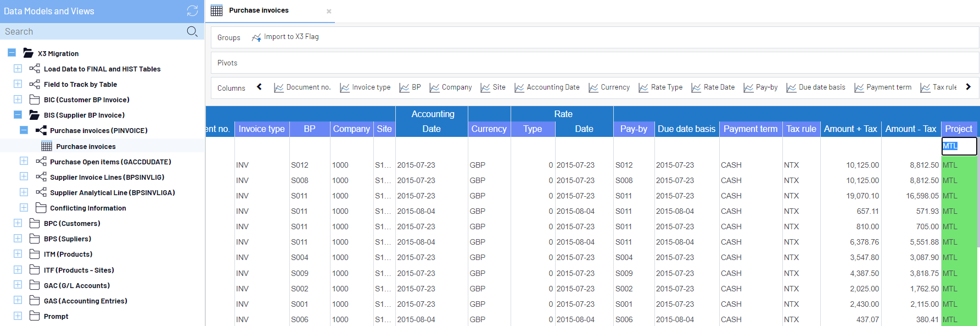The image size is (980, 326).
Task: Click the Amount + Tax column header
Action: click(x=850, y=129)
